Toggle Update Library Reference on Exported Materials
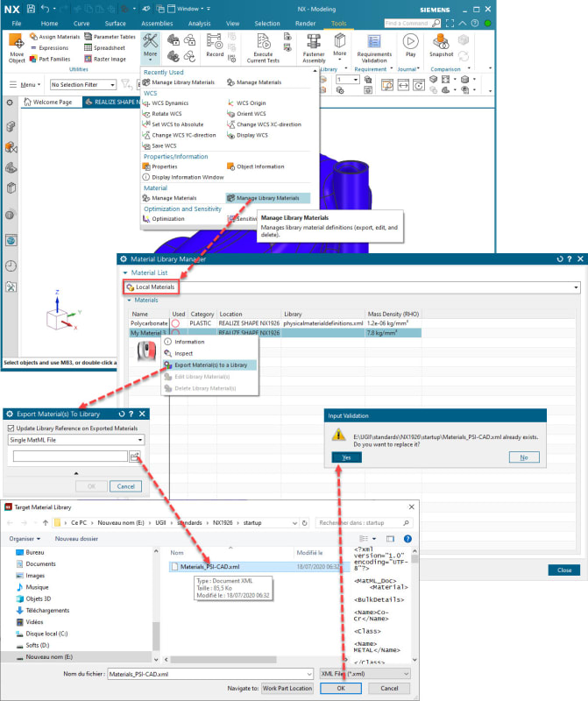588x701 pixels. pyautogui.click(x=11, y=428)
